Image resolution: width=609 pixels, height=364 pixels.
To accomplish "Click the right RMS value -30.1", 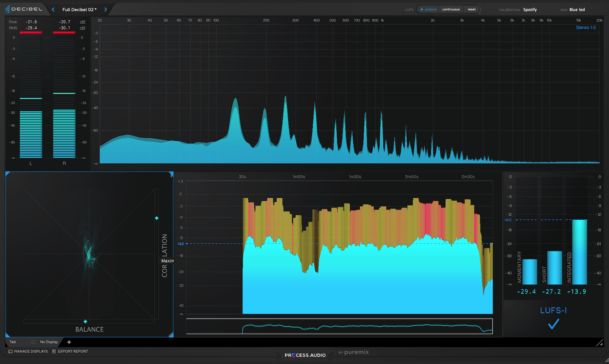I will click(65, 28).
